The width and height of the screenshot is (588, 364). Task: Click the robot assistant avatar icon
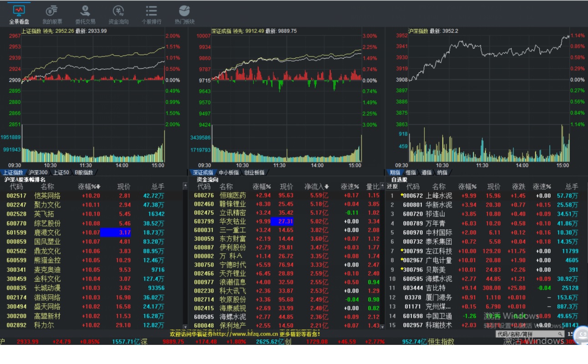[x=580, y=336]
